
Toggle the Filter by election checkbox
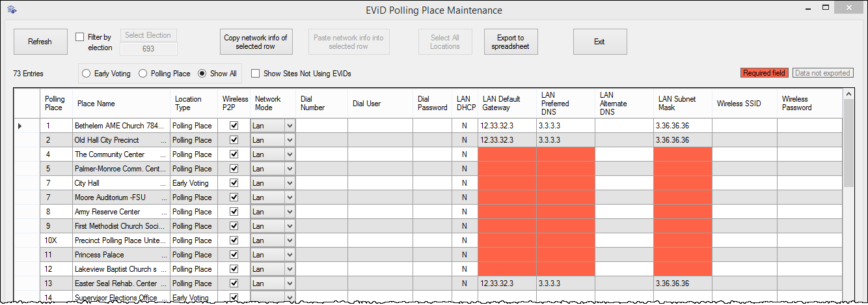tap(80, 37)
